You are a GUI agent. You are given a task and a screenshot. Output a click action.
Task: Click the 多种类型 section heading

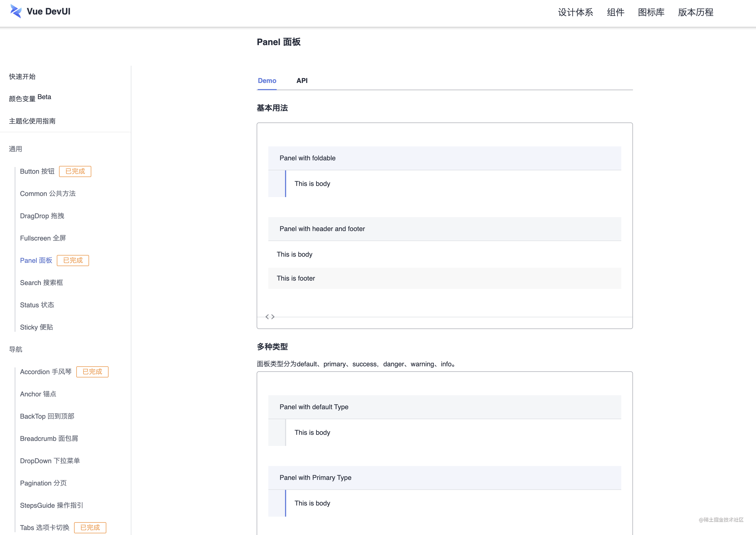pyautogui.click(x=272, y=347)
